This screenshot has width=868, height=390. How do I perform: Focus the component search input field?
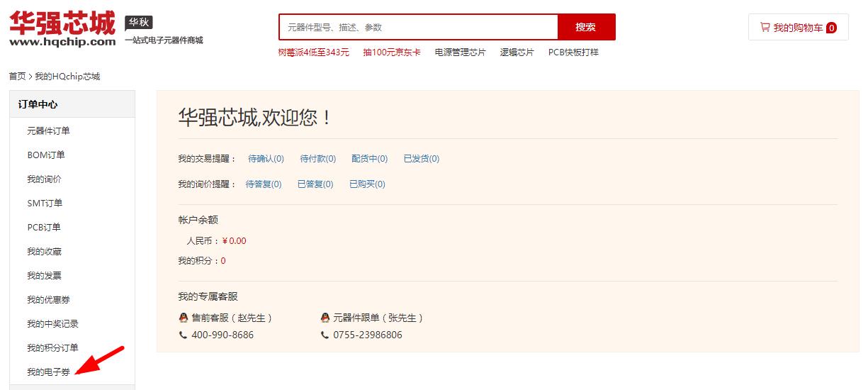point(418,27)
